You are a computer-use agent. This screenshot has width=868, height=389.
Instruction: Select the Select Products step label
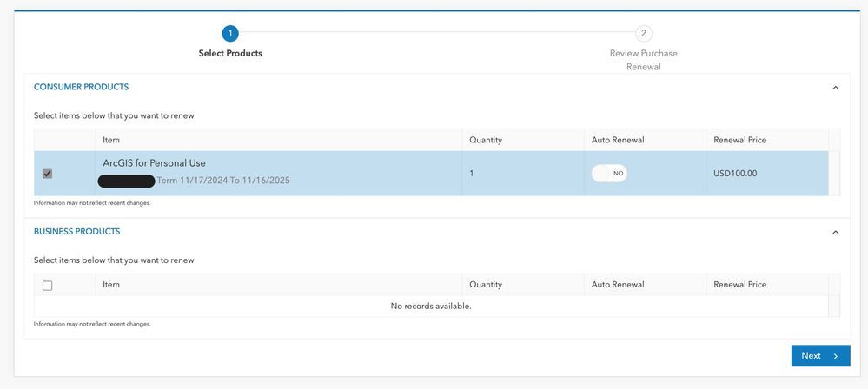click(230, 54)
